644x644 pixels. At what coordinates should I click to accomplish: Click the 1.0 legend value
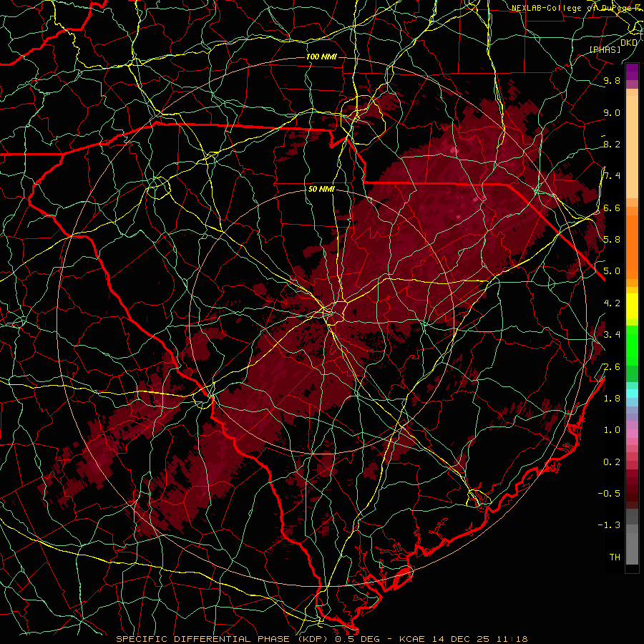[612, 430]
